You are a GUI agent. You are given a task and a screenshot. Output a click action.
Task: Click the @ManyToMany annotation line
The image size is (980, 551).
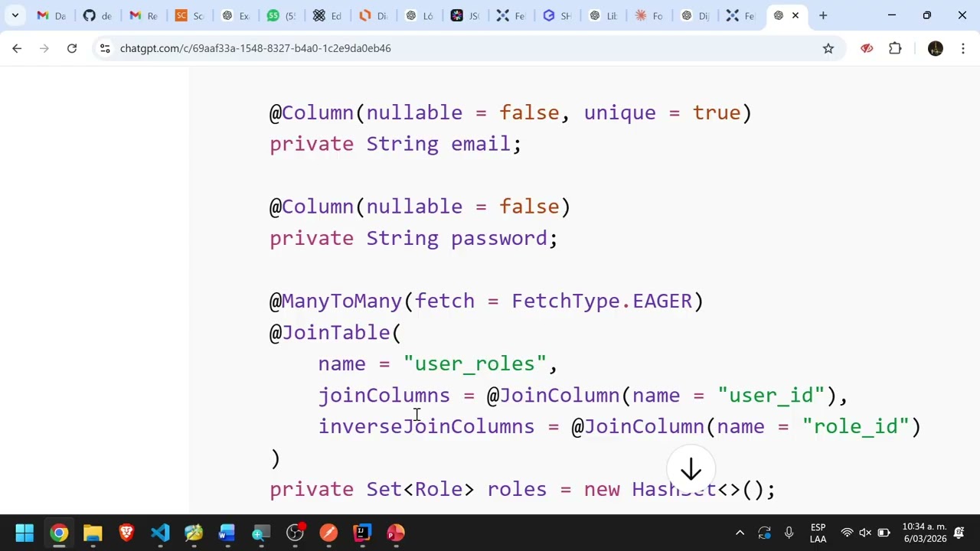(486, 301)
